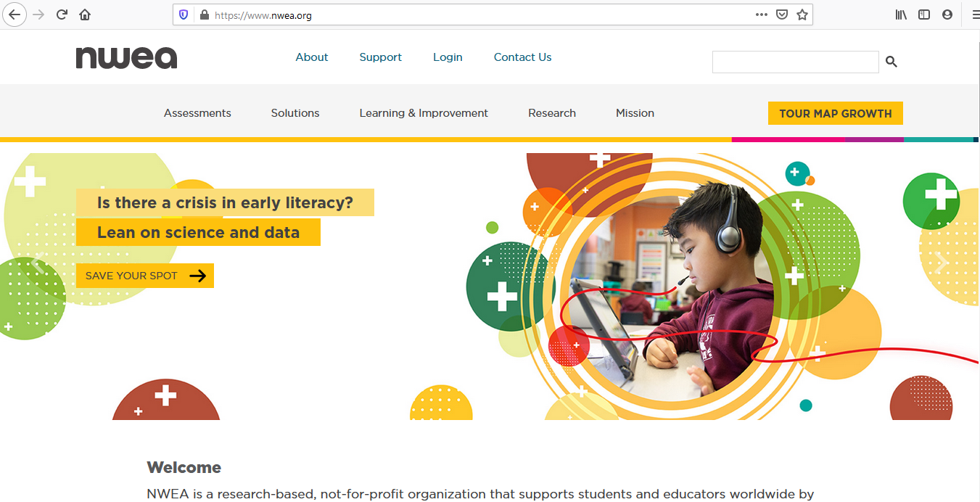The height and width of the screenshot is (502, 980).
Task: Toggle the bookmark star for this page
Action: coord(802,14)
